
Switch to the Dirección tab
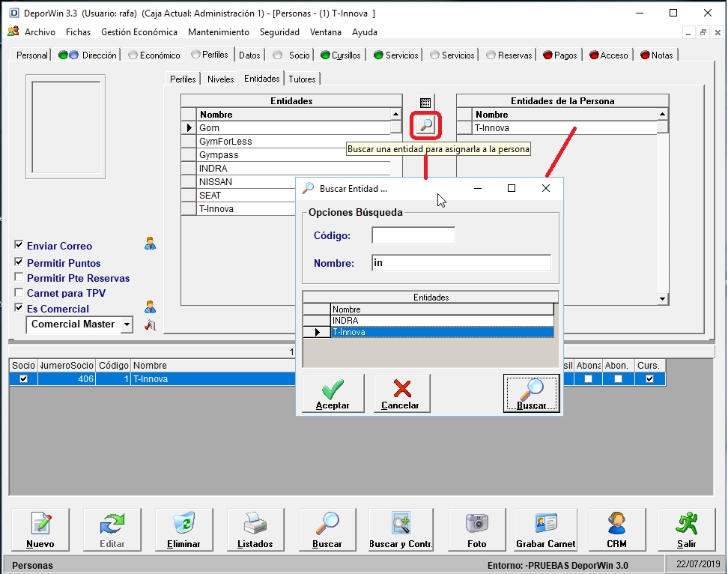88,55
